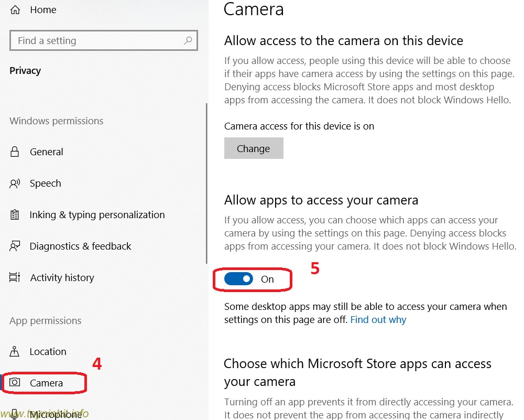The height and width of the screenshot is (420, 524).
Task: Click the Diagnostics & feedback icon
Action: [x=15, y=246]
